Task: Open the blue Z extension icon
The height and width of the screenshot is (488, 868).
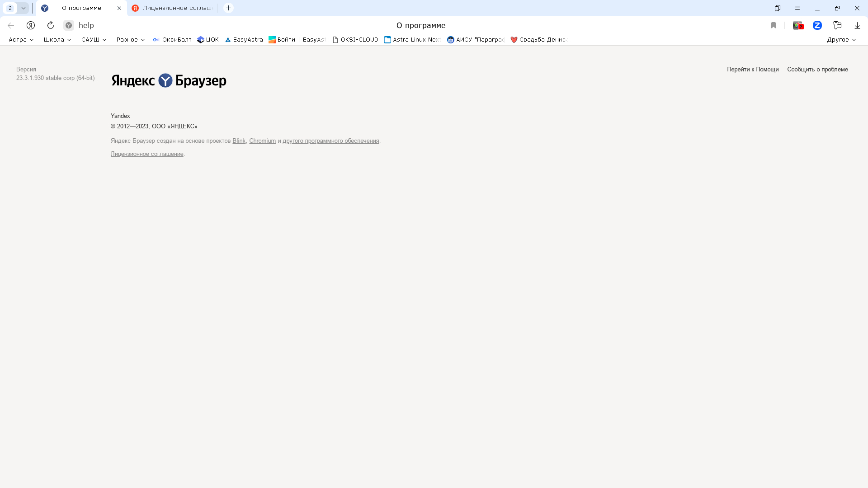Action: 817,25
